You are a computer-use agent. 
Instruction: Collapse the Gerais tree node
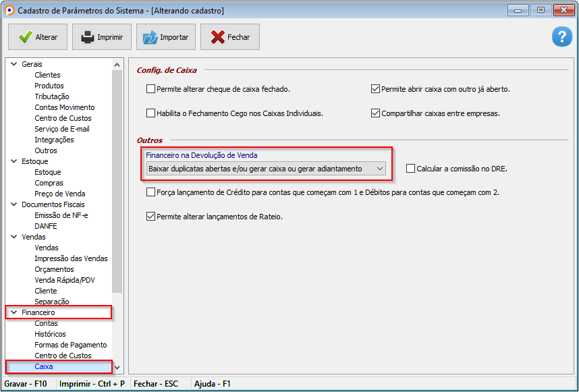click(x=13, y=64)
